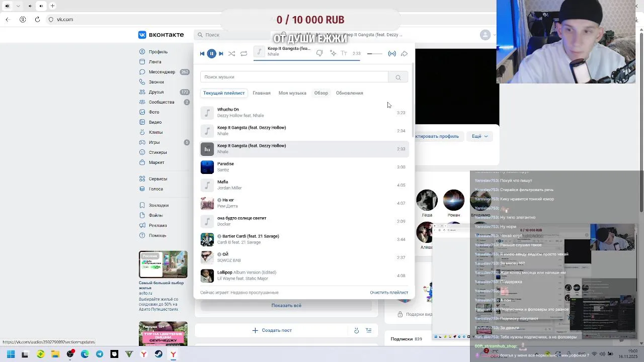This screenshot has height=362, width=644.
Task: Click Создать пост button
Action: pos(272,330)
